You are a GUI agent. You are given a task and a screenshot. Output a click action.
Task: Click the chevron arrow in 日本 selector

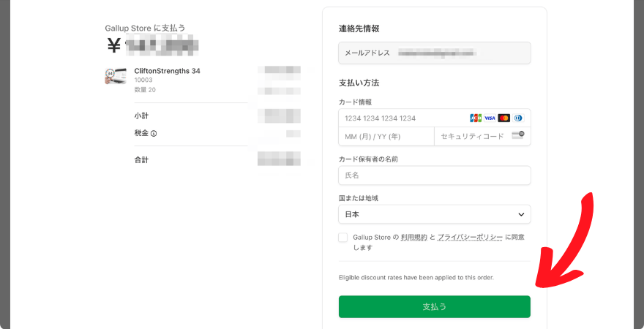[521, 214]
